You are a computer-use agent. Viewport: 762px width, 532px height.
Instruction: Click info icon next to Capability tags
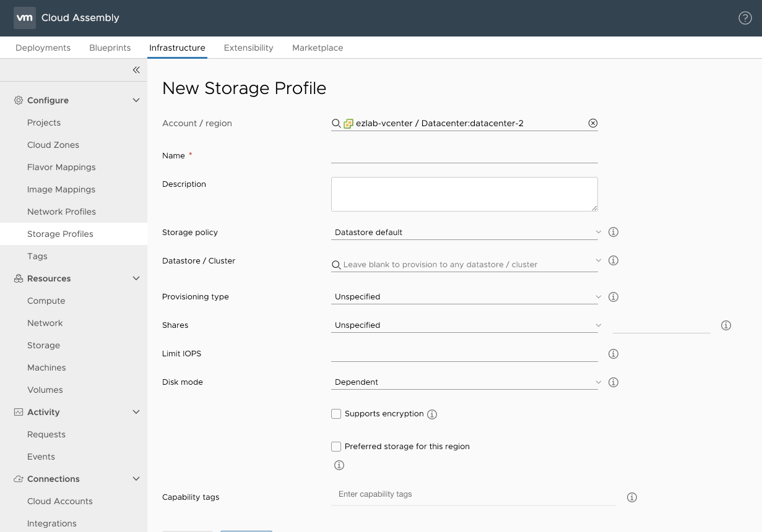[x=631, y=497]
